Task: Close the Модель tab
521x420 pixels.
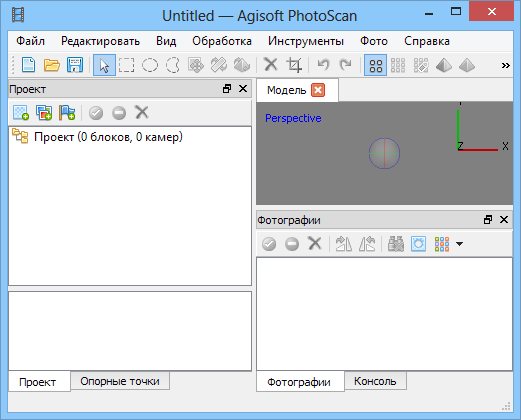Action: pos(318,90)
